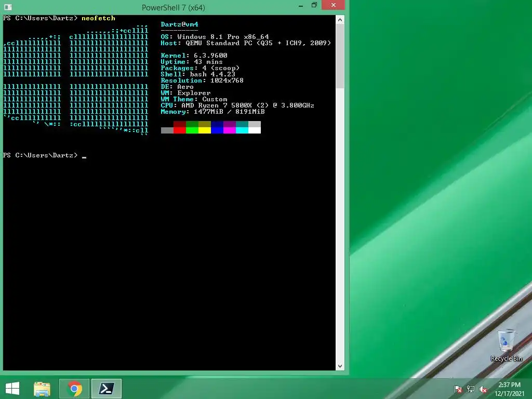Click the 'Host: QEMU Standard PC' line
Image resolution: width=532 pixels, height=399 pixels.
[246, 43]
